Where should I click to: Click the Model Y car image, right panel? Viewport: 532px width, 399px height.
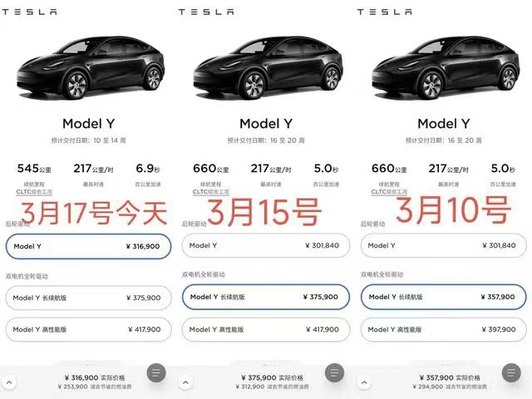(x=442, y=66)
